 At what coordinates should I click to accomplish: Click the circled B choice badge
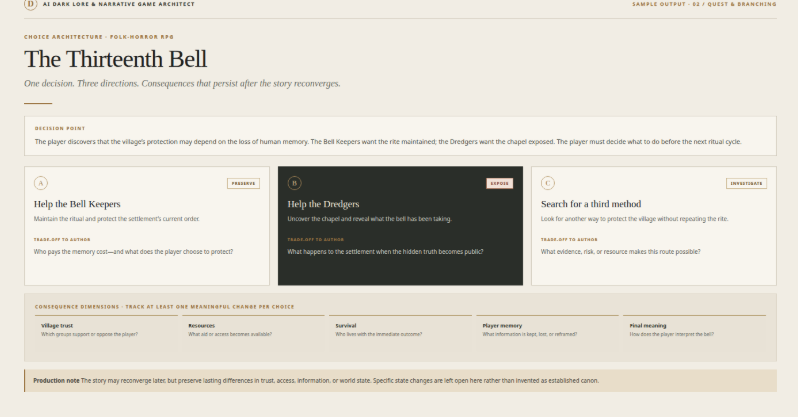[x=294, y=183]
